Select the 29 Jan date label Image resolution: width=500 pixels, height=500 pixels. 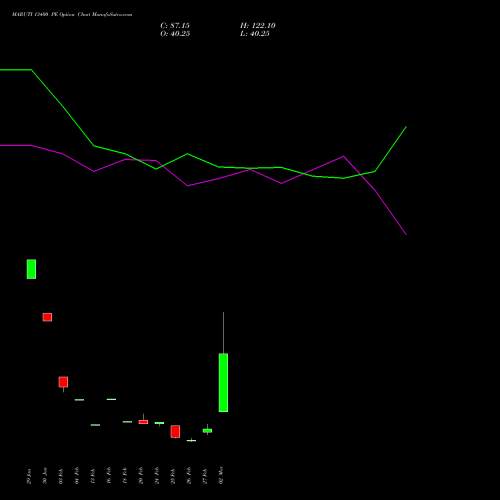pyautogui.click(x=29, y=476)
